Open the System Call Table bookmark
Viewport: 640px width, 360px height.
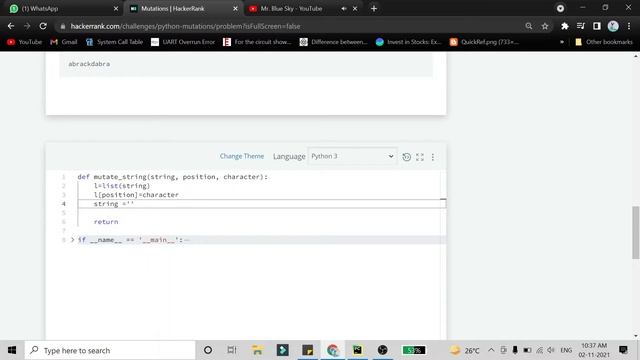tap(115, 42)
